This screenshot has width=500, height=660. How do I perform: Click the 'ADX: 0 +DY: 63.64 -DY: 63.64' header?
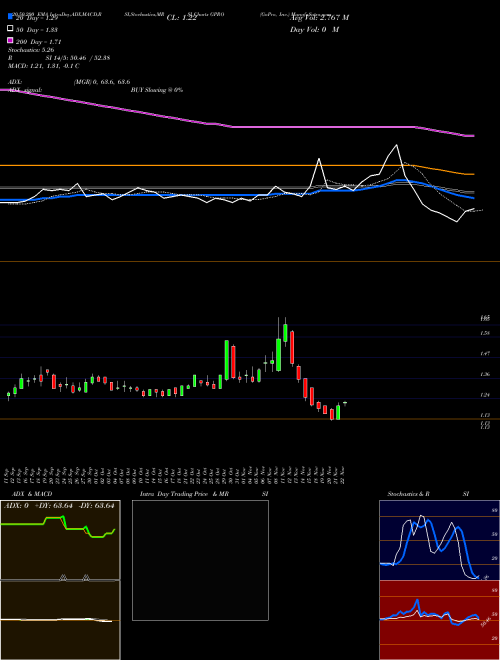click(x=59, y=506)
